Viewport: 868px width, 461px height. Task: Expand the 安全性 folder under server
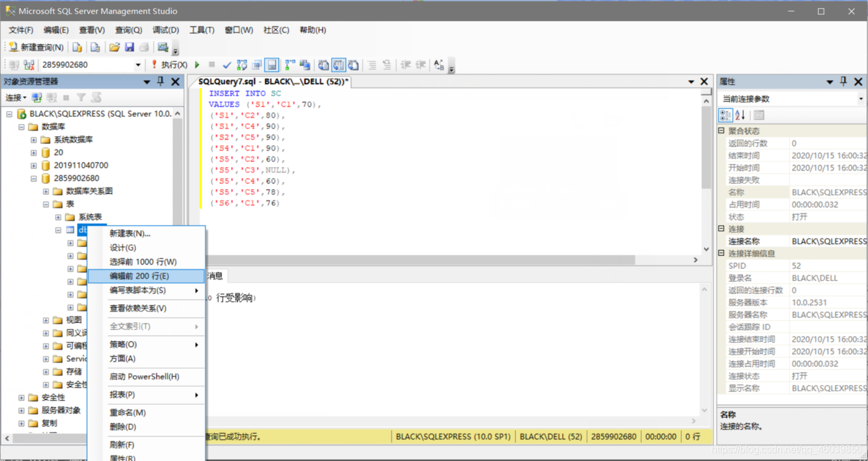(x=22, y=398)
